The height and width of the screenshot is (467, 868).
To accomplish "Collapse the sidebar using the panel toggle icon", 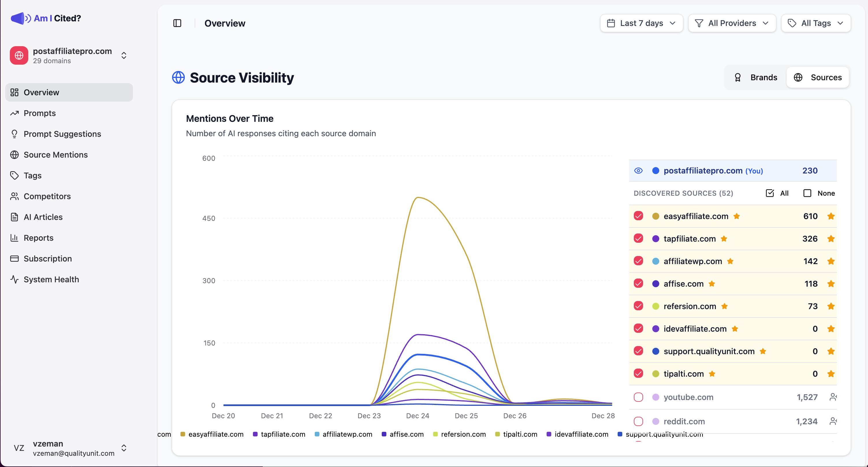I will coord(178,23).
